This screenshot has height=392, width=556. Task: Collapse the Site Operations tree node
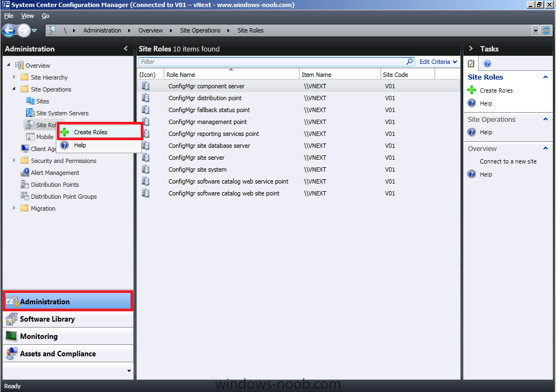(x=14, y=89)
